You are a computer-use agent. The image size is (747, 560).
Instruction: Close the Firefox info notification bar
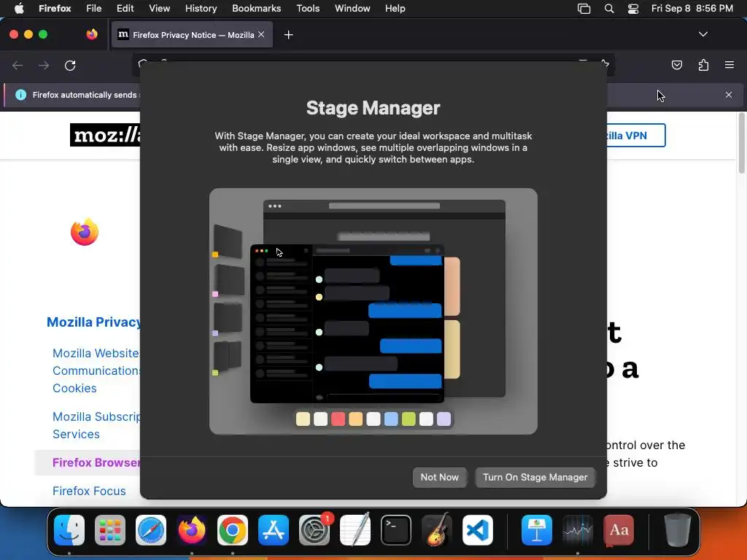click(x=729, y=95)
